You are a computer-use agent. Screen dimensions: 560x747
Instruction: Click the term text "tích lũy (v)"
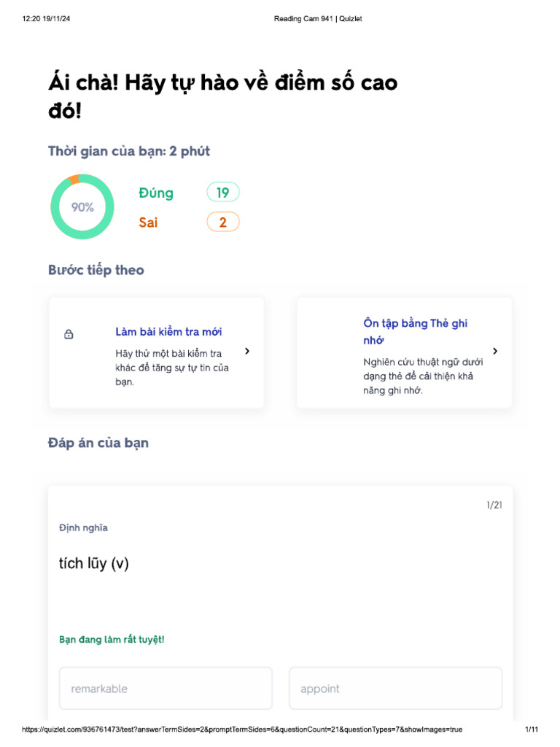pyautogui.click(x=94, y=563)
